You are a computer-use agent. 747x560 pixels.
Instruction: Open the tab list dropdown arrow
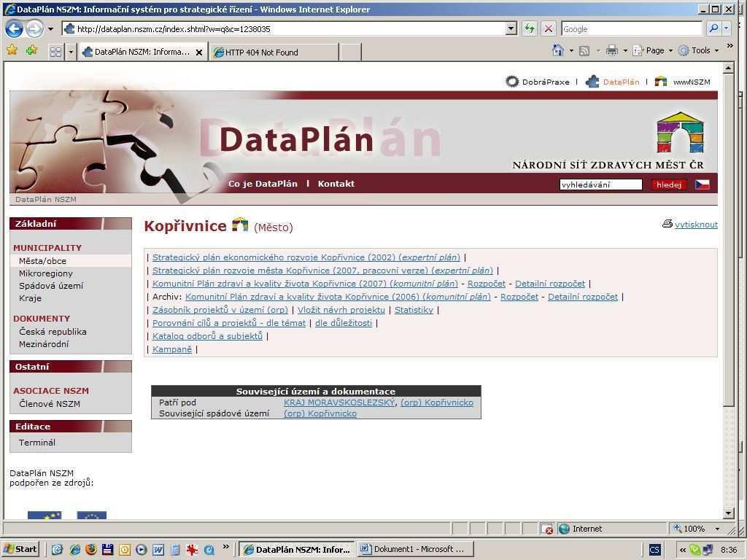tap(71, 52)
